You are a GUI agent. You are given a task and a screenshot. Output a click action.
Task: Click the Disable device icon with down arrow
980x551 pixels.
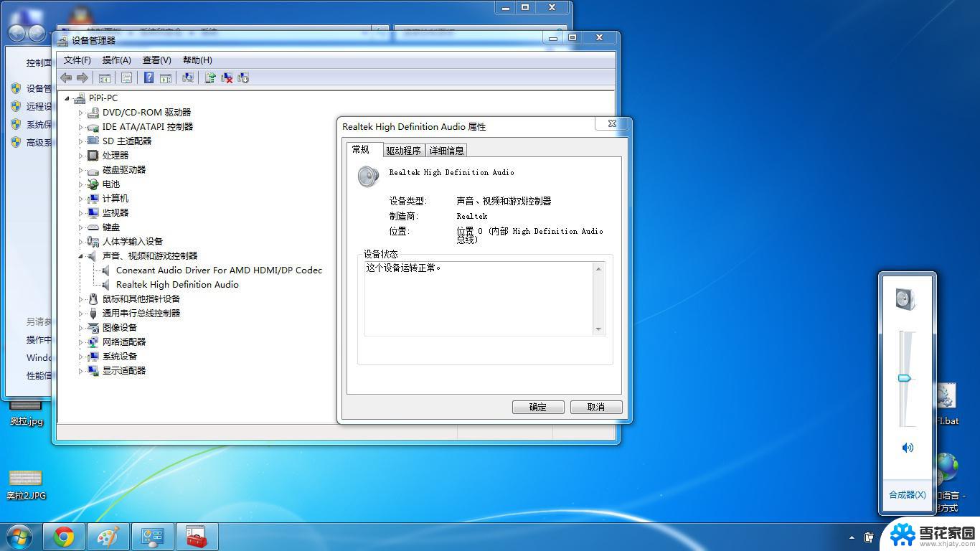coord(243,77)
